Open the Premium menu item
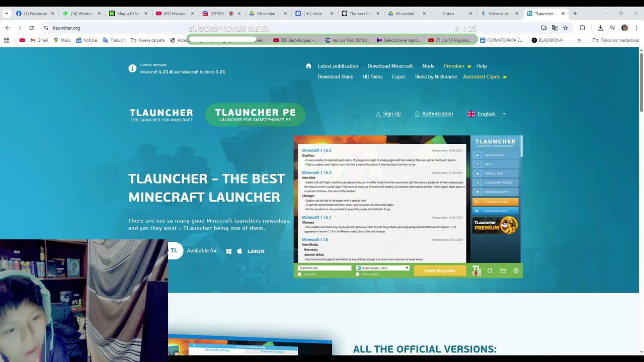The image size is (644, 362). click(457, 66)
